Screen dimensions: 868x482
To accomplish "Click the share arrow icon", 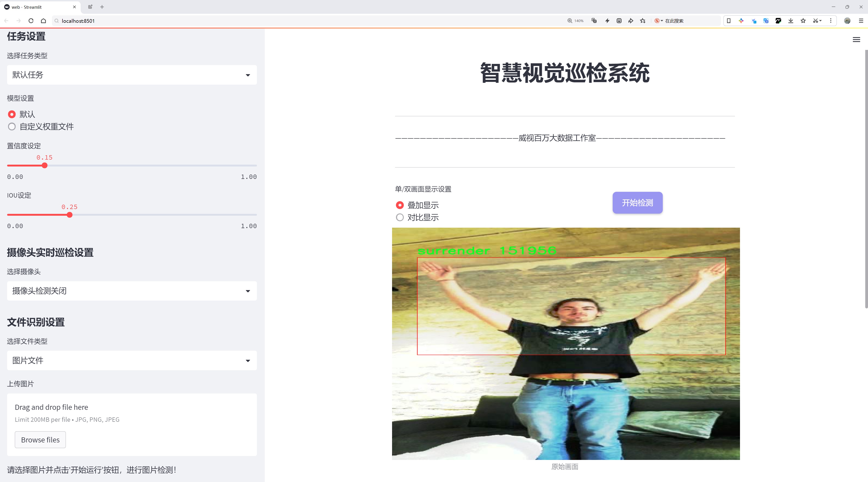I will [631, 21].
